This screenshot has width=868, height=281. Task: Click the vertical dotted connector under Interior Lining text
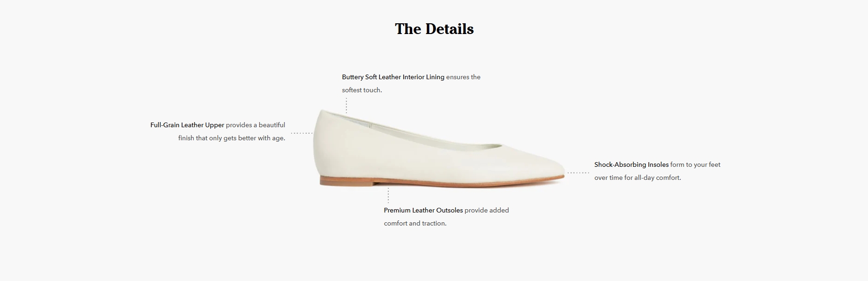click(x=346, y=105)
